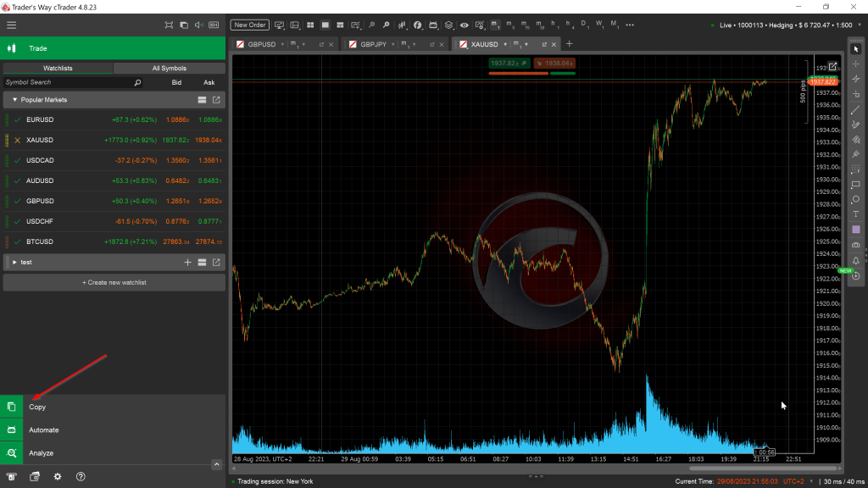The image size is (868, 488).
Task: Click the hamburger menu icon
Action: tap(11, 25)
